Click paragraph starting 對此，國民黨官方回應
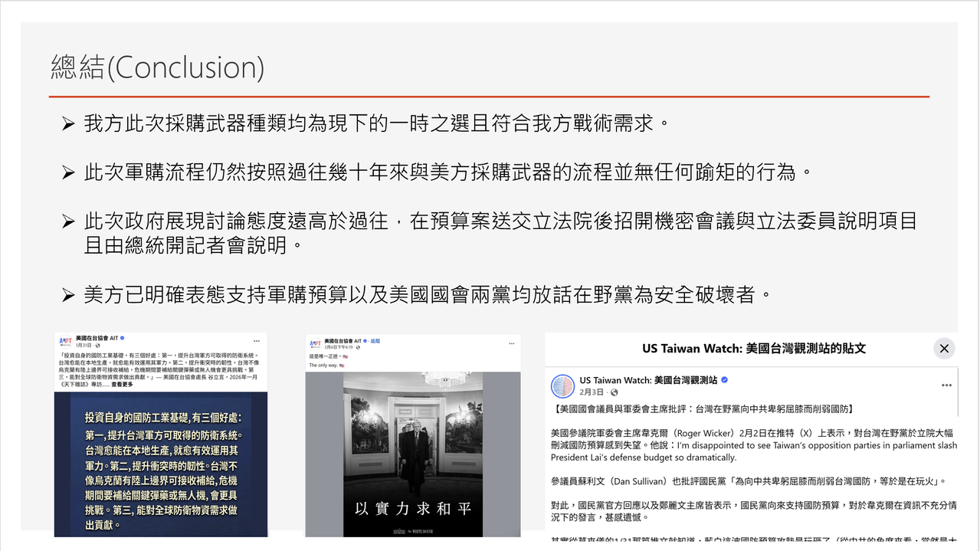Viewport: 980px width, 551px height. (753, 512)
